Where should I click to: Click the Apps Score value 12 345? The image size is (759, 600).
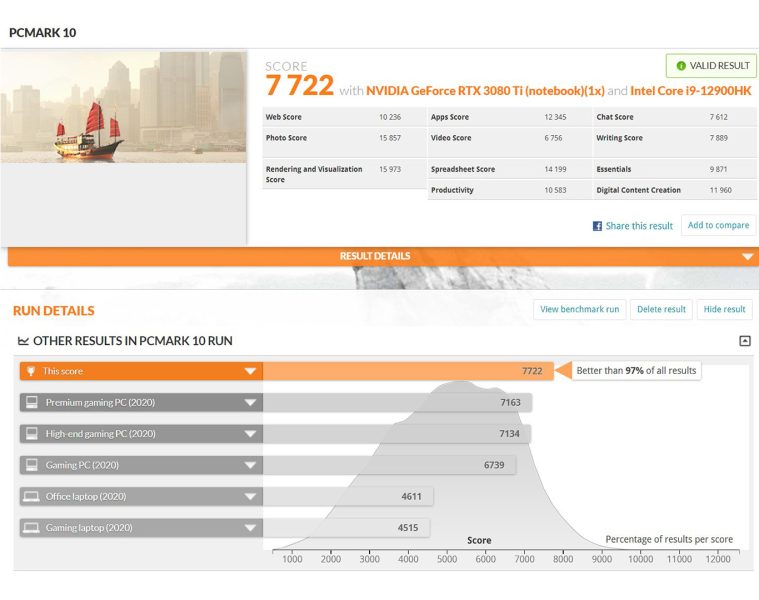coord(555,117)
